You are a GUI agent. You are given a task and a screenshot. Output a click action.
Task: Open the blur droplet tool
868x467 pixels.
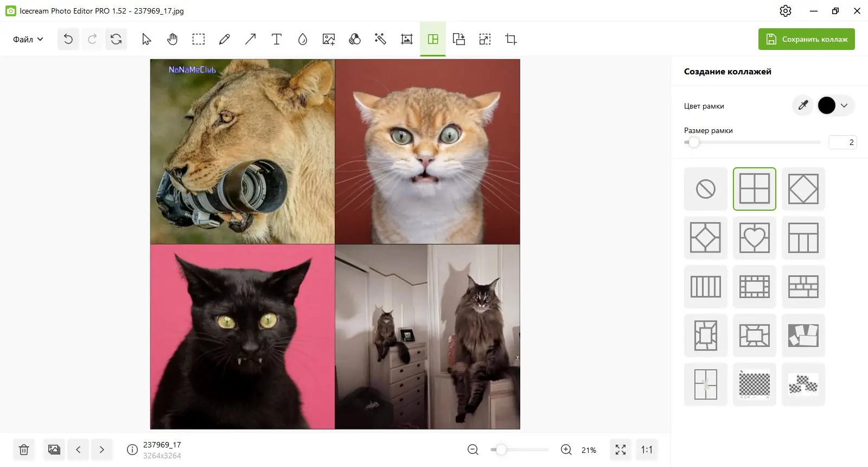(x=303, y=39)
